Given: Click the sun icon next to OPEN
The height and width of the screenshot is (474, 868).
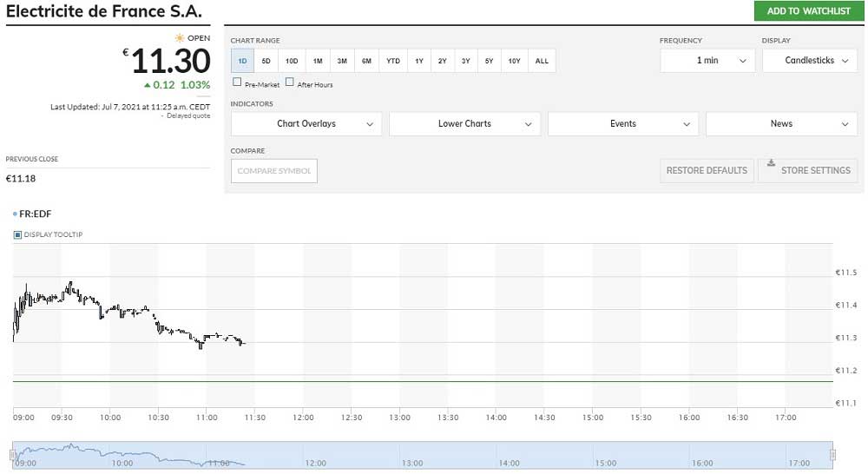Looking at the screenshot, I should pos(180,37).
